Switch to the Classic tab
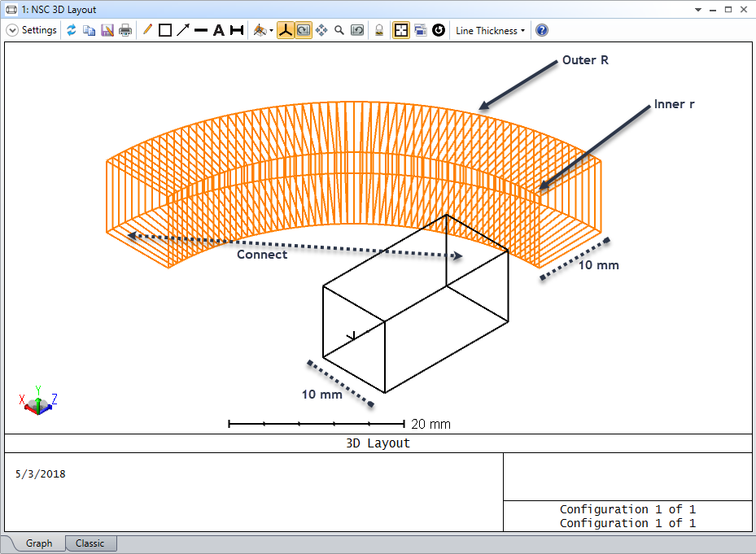The image size is (756, 554). point(90,543)
